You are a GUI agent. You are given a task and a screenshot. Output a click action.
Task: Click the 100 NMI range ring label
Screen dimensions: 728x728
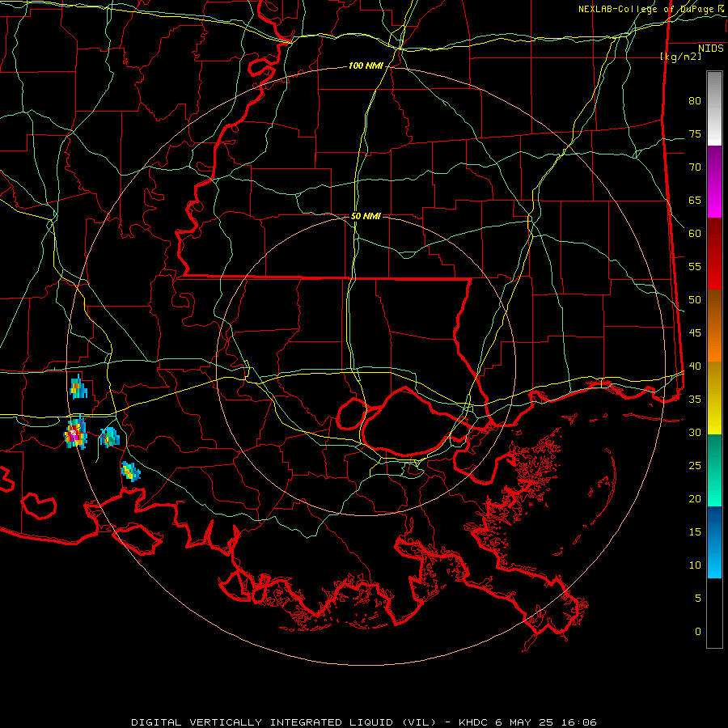366,66
